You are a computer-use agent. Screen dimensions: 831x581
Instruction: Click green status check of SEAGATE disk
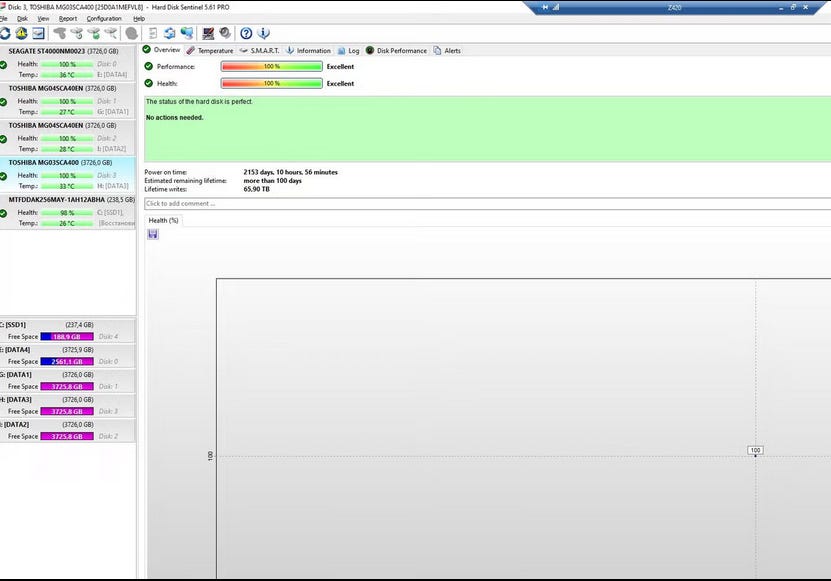tap(3, 65)
